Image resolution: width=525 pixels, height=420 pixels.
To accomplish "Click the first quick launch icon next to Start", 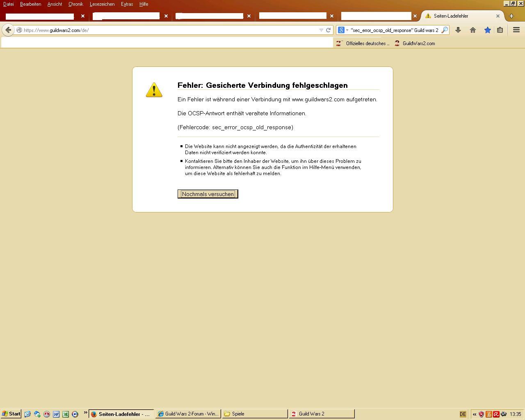I will pos(27,414).
